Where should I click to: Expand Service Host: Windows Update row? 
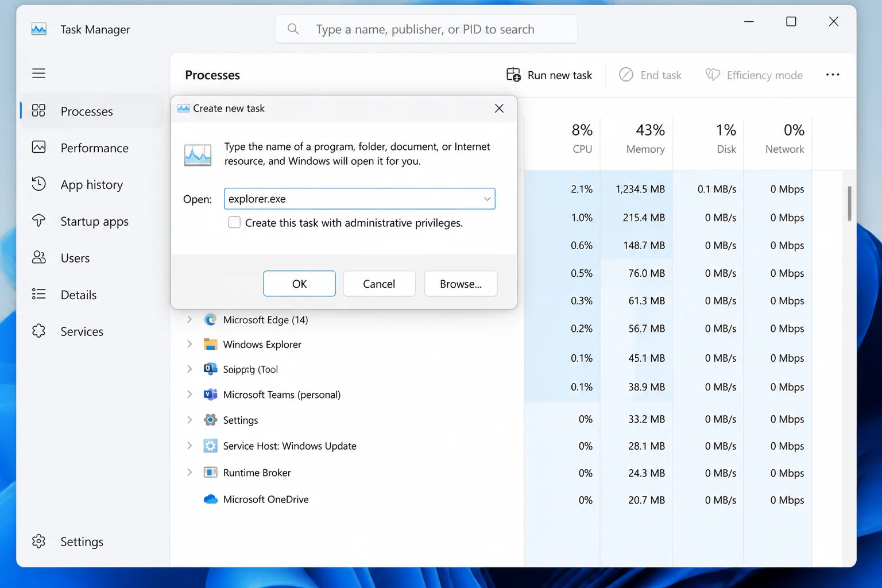[x=189, y=445]
